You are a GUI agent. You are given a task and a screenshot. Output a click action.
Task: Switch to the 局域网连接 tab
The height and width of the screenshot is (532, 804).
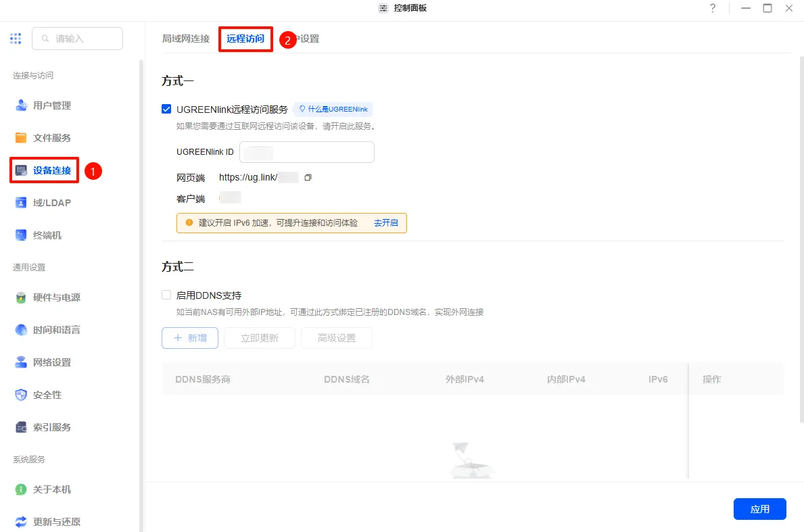click(186, 39)
